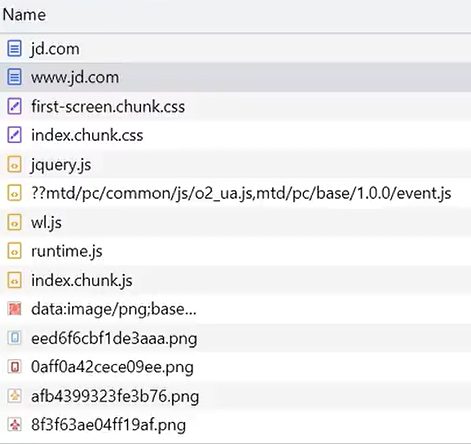Screen dimensions: 471x444
Task: Click the image icon for 0aff0a42cece09ee.png
Action: [14, 367]
